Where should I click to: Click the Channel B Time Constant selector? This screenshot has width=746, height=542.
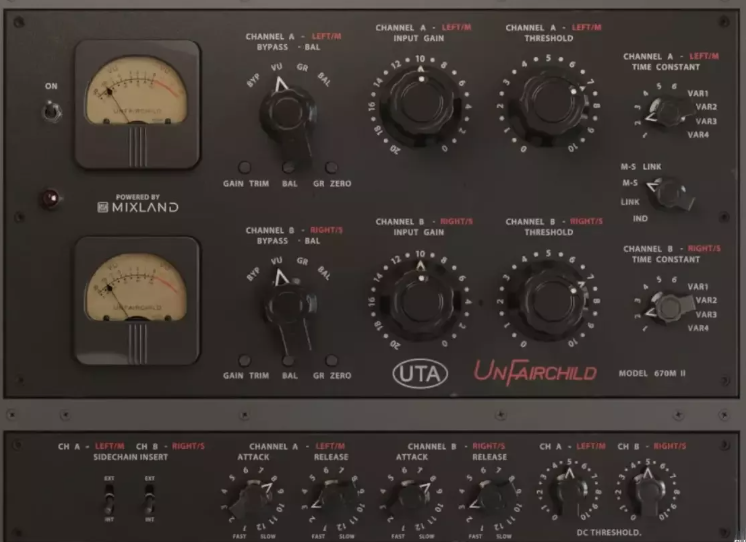click(x=671, y=306)
